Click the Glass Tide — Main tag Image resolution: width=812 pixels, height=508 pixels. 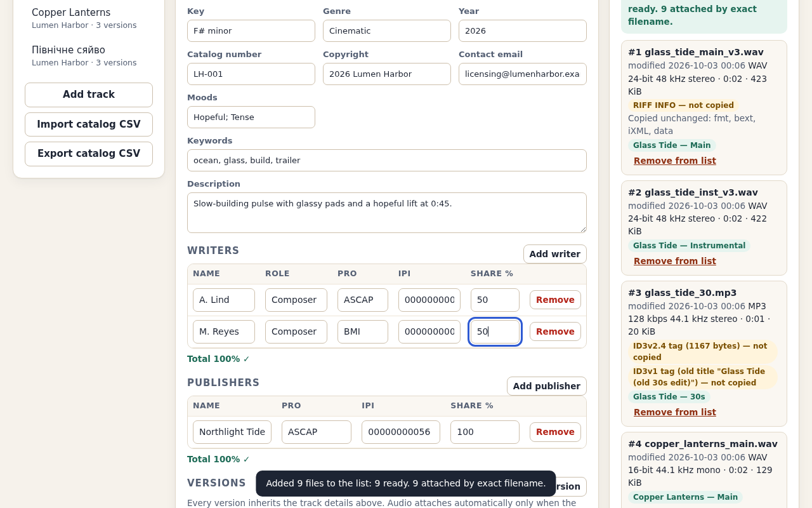pos(672,145)
